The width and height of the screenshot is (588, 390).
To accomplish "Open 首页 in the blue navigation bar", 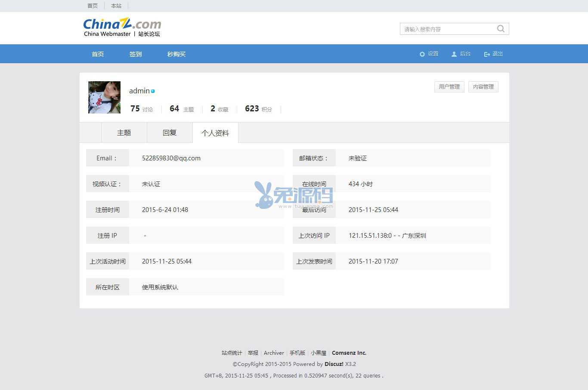I will tap(98, 54).
